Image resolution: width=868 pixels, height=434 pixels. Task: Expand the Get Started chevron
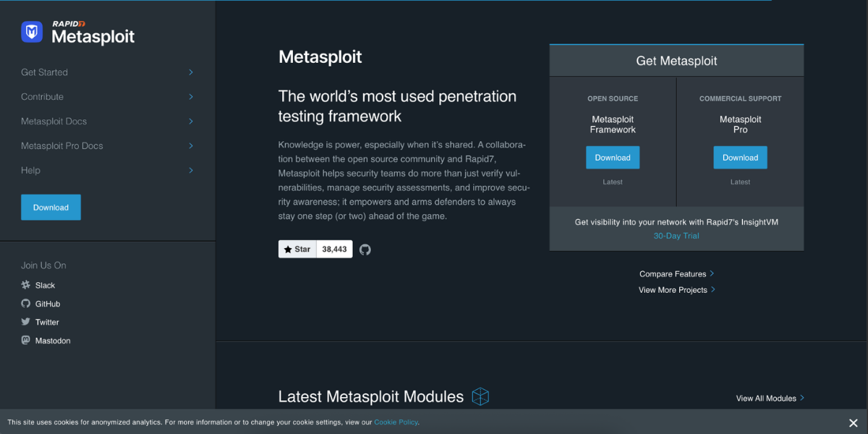pyautogui.click(x=191, y=72)
